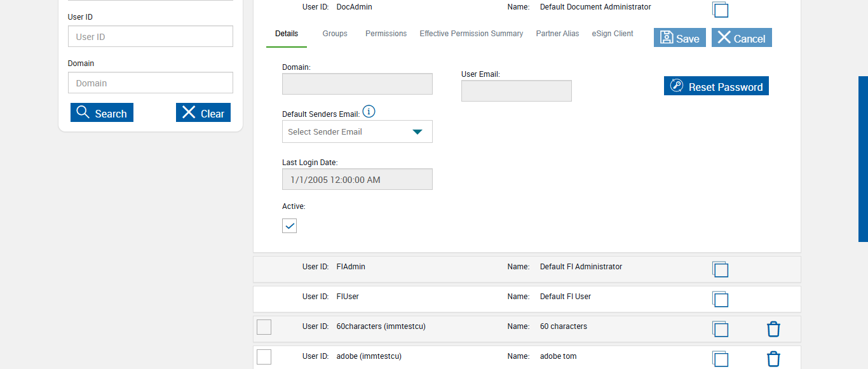Switch to the Groups tab
868x369 pixels.
click(x=335, y=34)
